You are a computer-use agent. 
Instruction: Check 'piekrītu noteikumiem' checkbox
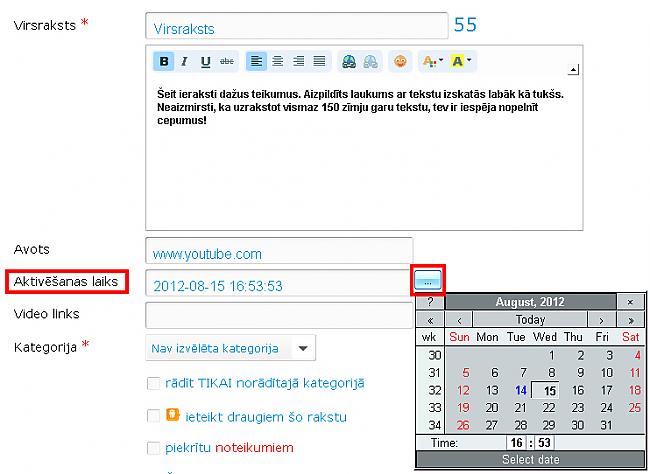pos(153,448)
